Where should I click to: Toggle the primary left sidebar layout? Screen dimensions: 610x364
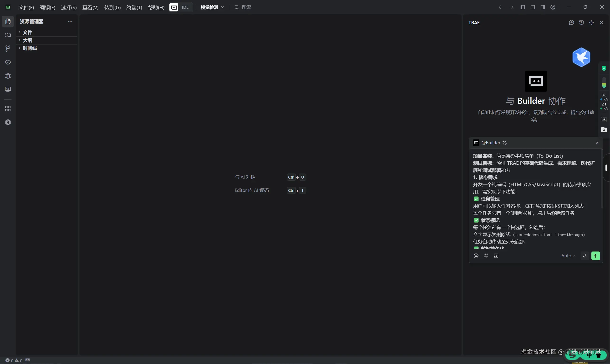click(x=522, y=7)
